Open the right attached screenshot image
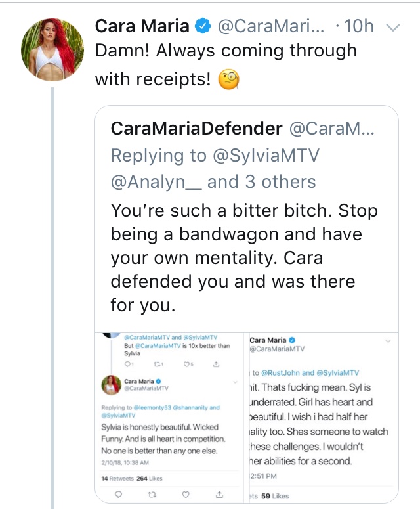Viewport: 420px width, 509px height. pos(322,418)
